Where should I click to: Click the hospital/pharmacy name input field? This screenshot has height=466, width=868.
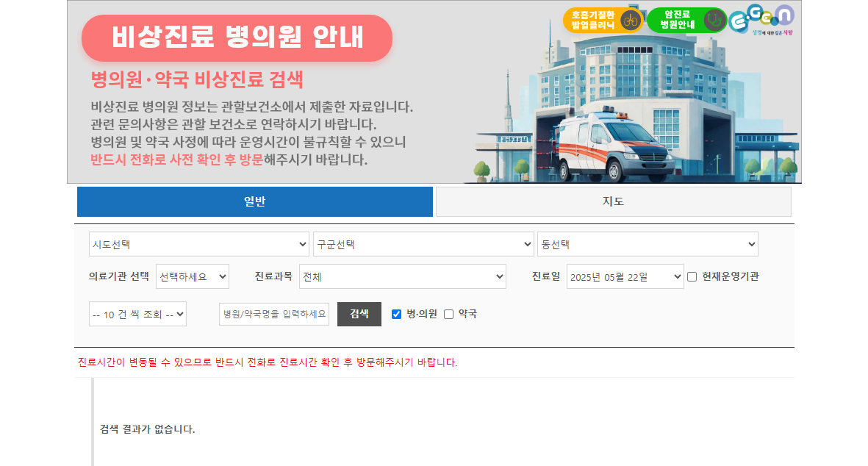(x=273, y=313)
